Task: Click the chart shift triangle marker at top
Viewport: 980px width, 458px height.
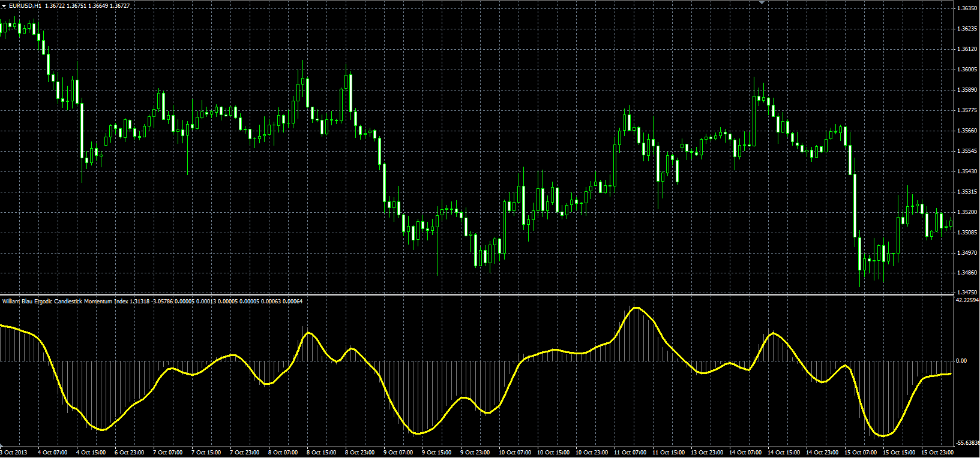Action: (762, 2)
